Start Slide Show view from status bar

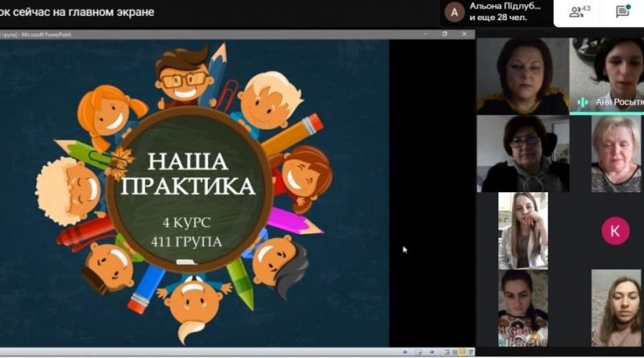pos(470,352)
